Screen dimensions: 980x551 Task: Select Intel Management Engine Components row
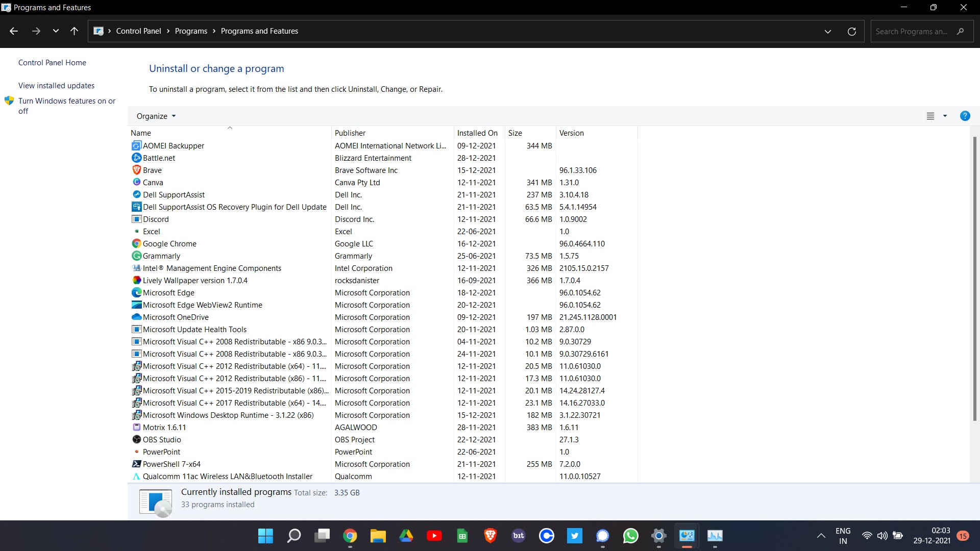click(x=383, y=268)
